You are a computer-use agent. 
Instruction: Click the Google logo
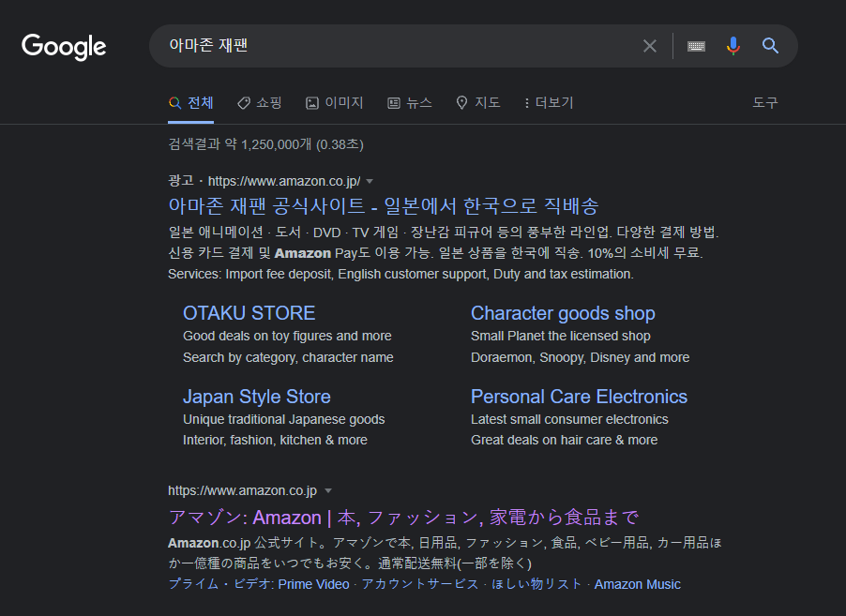click(64, 46)
